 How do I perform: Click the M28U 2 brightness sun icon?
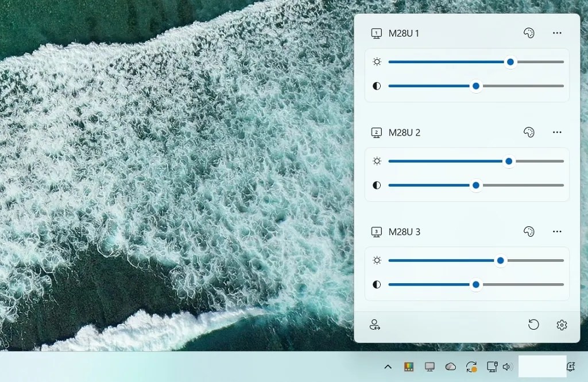point(377,161)
